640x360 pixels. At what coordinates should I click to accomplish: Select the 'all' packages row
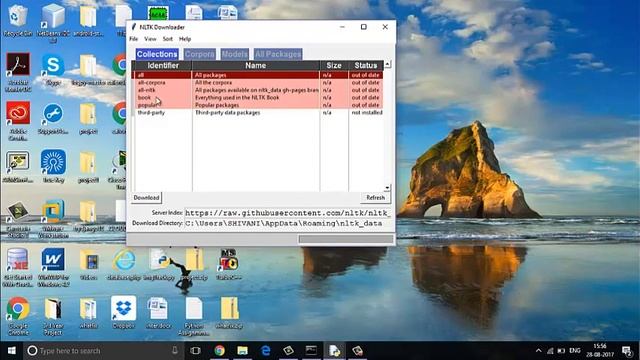tap(259, 75)
